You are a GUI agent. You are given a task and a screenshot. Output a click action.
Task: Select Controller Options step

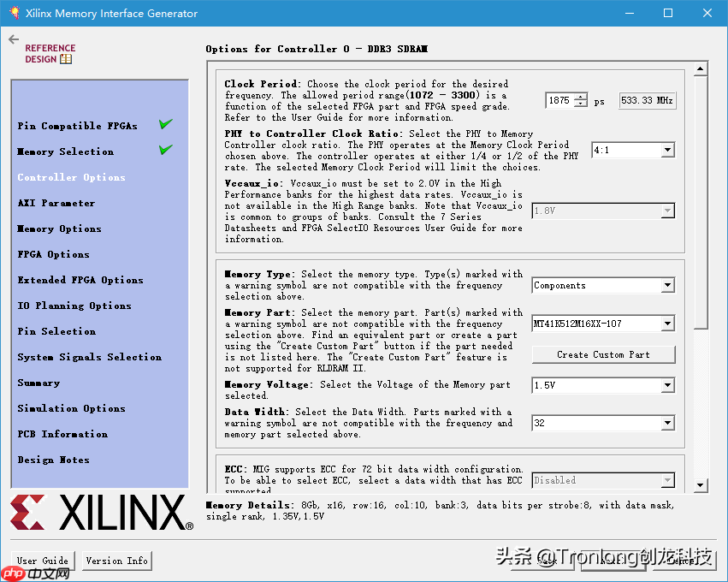(72, 177)
